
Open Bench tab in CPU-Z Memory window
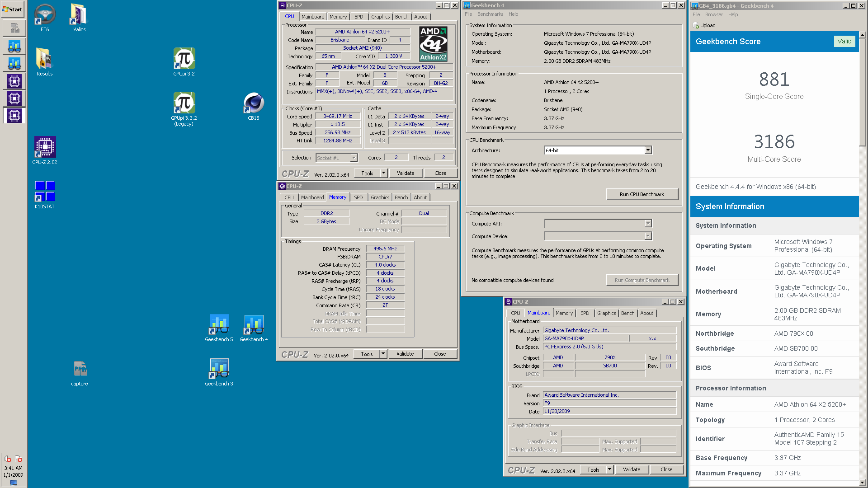(401, 197)
